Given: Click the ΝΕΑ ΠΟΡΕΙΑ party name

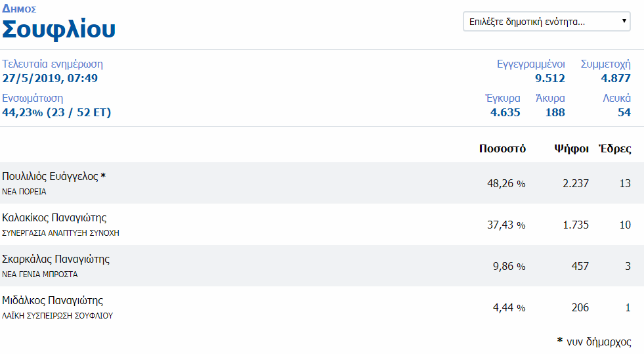Looking at the screenshot, I should 24,192.
